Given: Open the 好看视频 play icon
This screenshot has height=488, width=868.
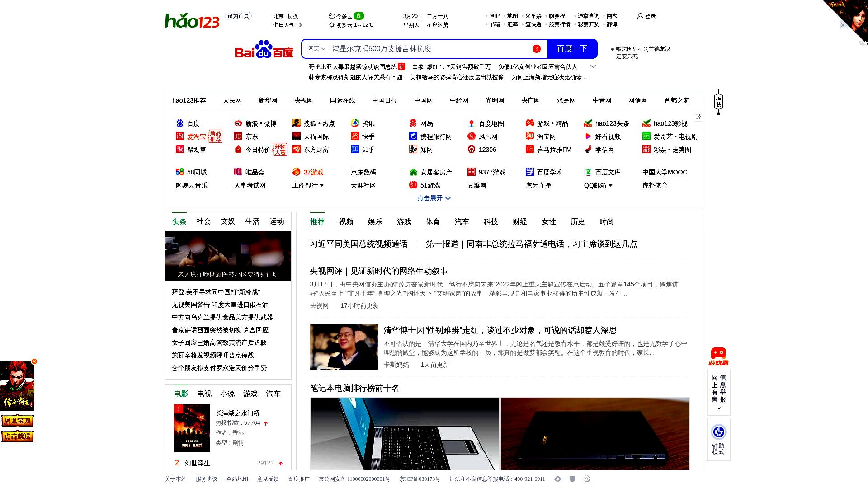Looking at the screenshot, I should pyautogui.click(x=588, y=136).
